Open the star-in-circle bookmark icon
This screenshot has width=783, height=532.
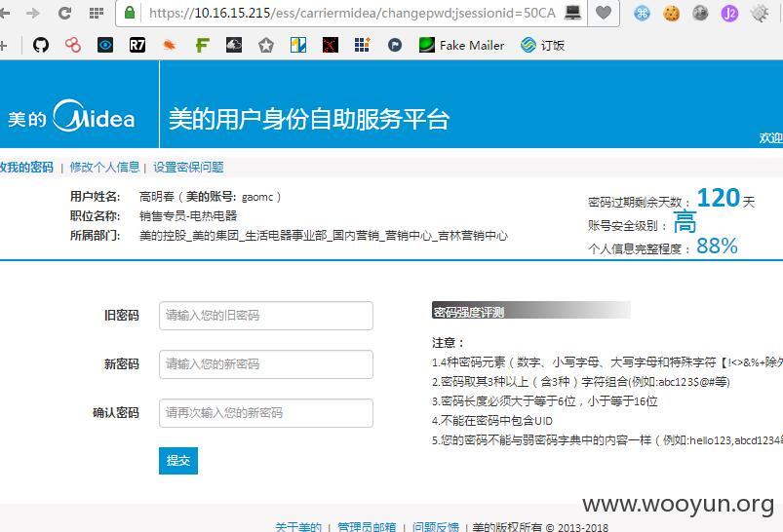coord(266,46)
